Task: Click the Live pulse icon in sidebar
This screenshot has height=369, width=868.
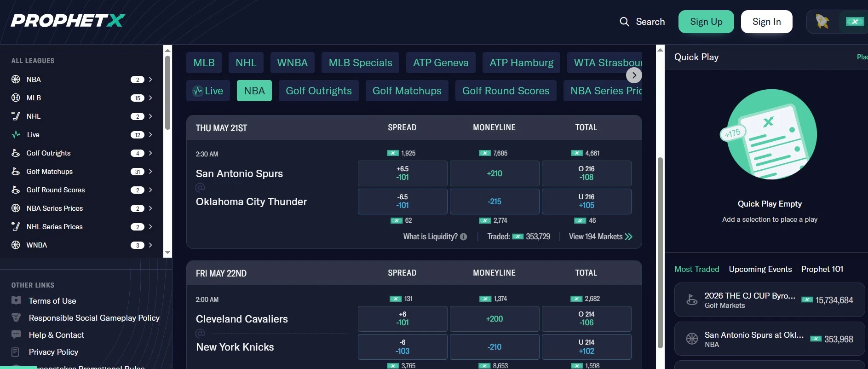Action: [x=16, y=134]
